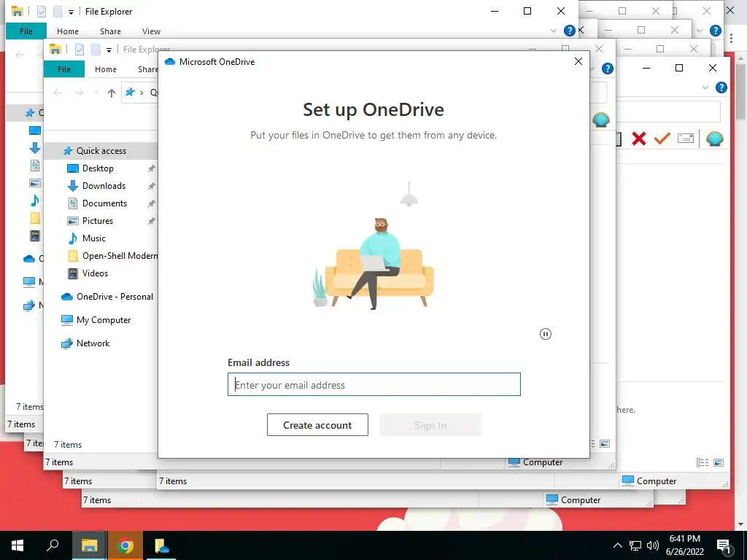Click Properties icon in rear File Explorer title bar

pyautogui.click(x=42, y=12)
